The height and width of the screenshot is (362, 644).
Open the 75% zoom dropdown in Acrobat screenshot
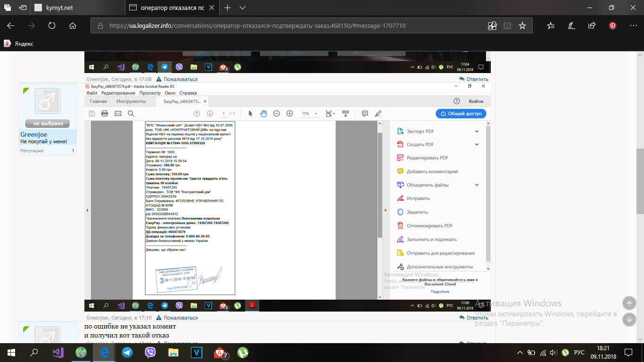[309, 114]
